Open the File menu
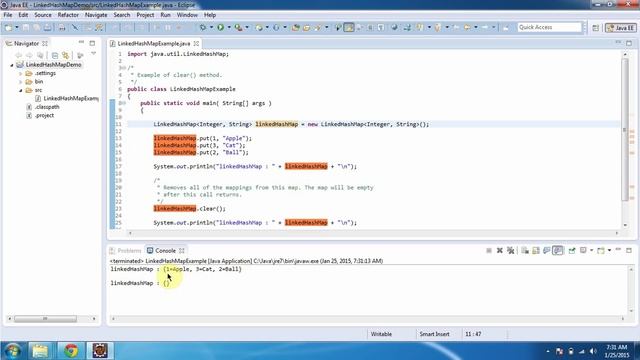 pos(8,15)
